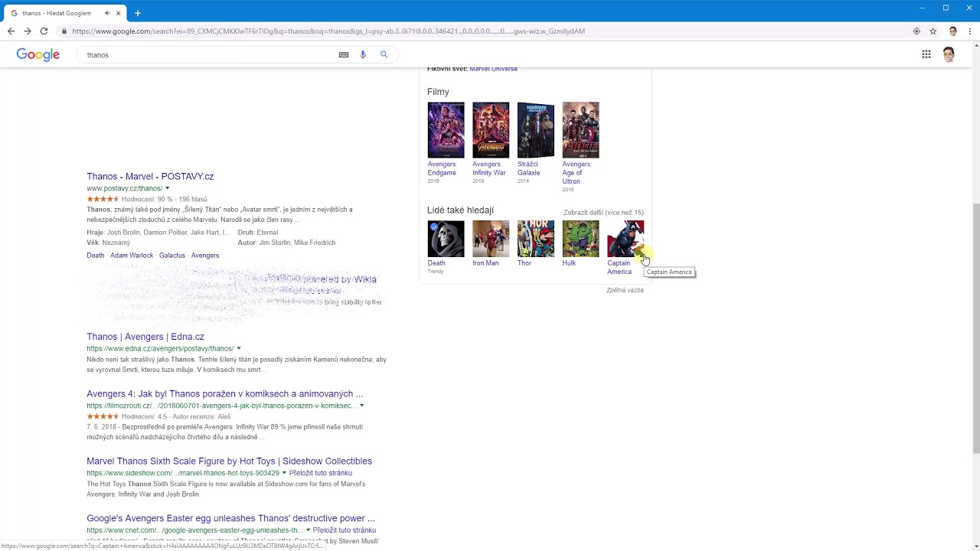Viewport: 980px width, 551px height.
Task: Click the Galactus sitelink
Action: click(x=172, y=256)
